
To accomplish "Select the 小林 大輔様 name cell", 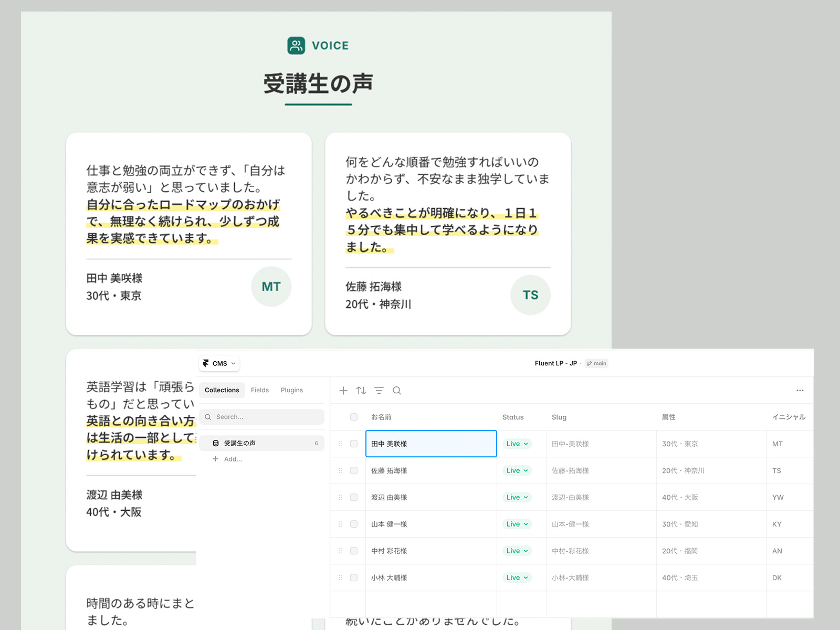I will (x=431, y=577).
